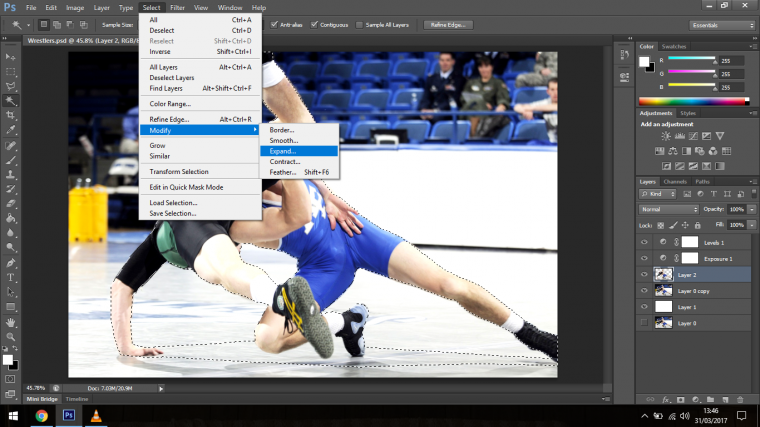The height and width of the screenshot is (427, 760).
Task: Toggle the Contiguous checkbox
Action: [314, 25]
